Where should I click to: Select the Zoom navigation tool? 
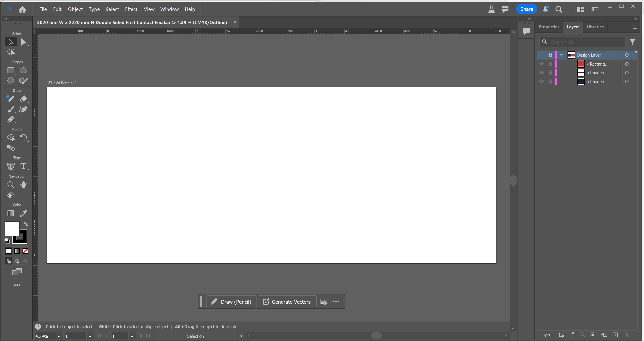tap(10, 184)
